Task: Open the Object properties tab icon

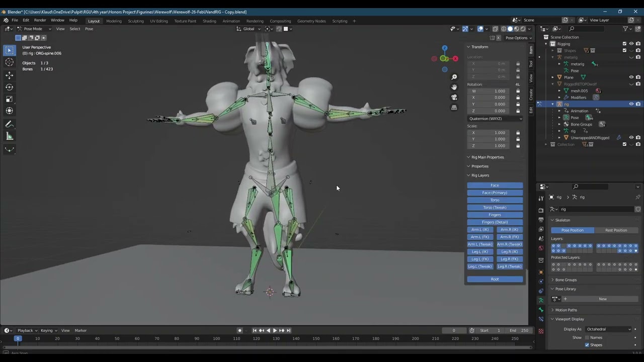Action: (x=541, y=272)
